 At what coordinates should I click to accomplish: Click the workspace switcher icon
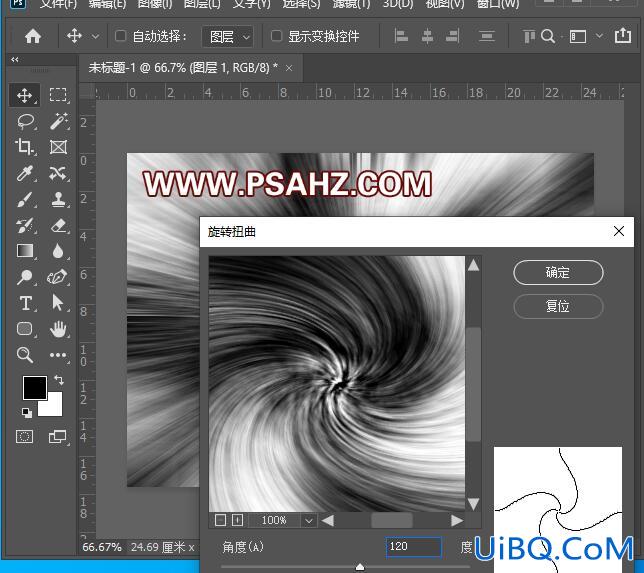pos(578,37)
